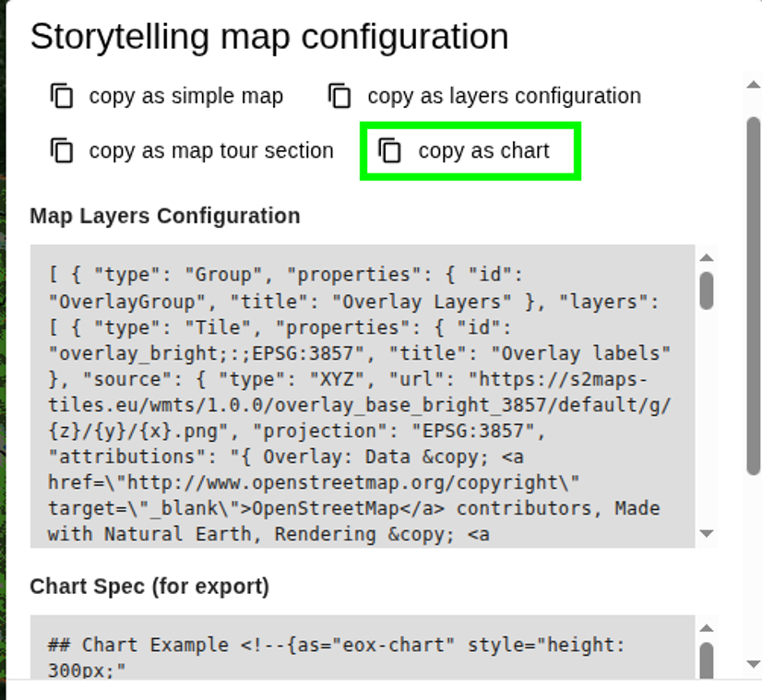The width and height of the screenshot is (762, 700).
Task: Click up arrow of Chart Spec box scrollbar
Action: click(x=707, y=629)
